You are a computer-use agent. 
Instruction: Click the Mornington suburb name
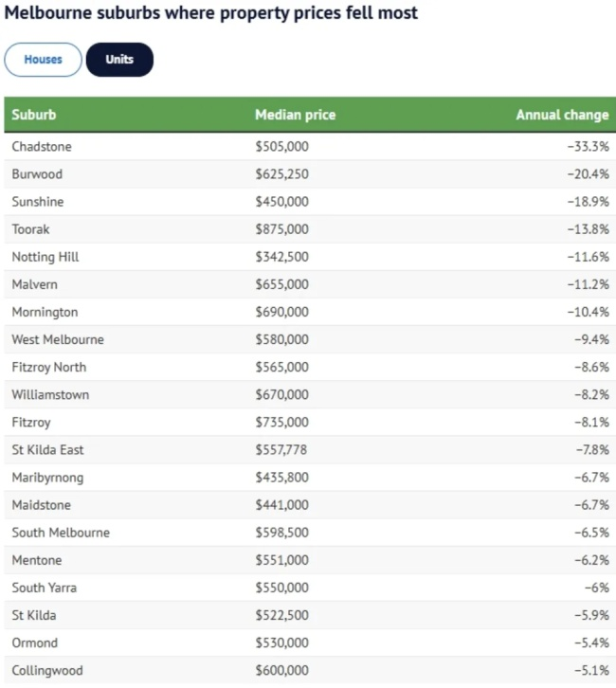pos(45,312)
